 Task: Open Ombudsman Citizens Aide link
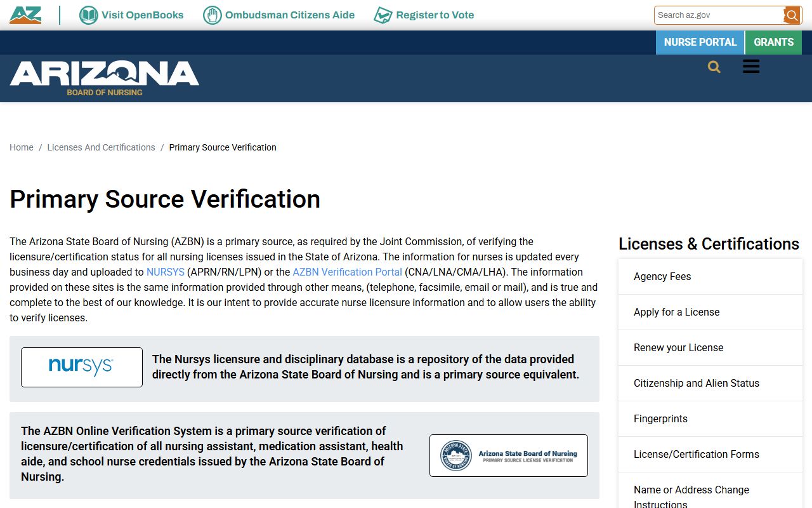coord(290,15)
